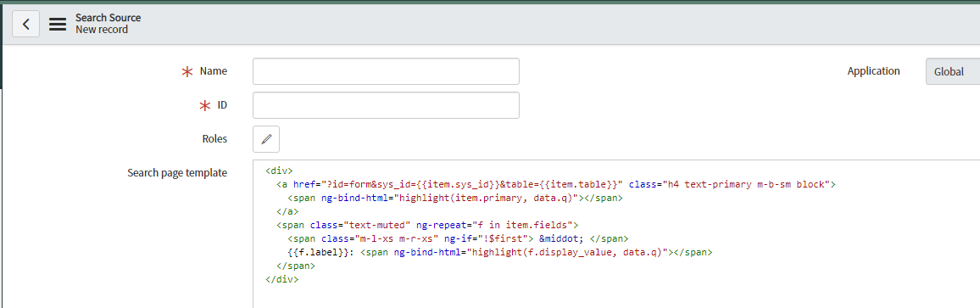Click the Search Source title text
The image size is (980, 308).
click(x=109, y=18)
